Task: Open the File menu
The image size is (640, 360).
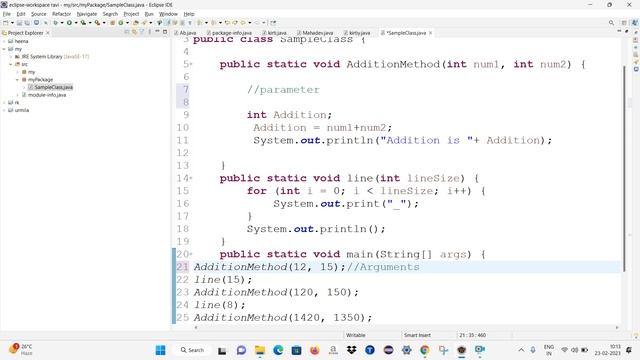Action: coord(7,14)
